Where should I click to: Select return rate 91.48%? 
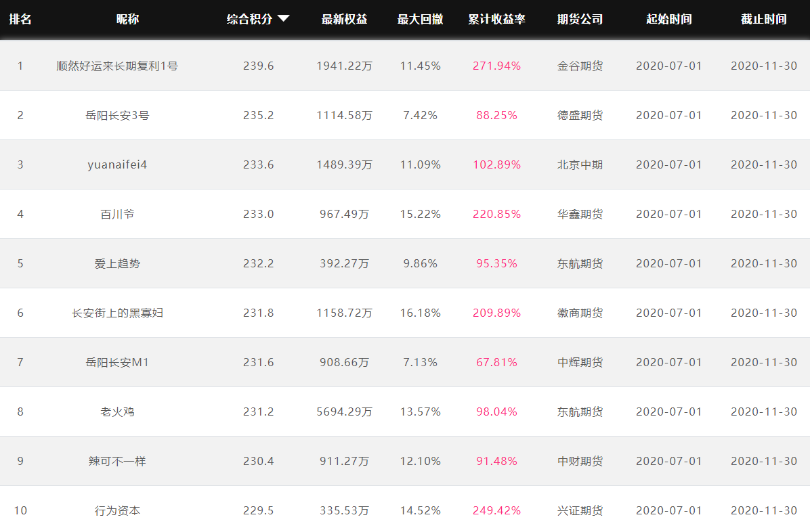click(x=496, y=461)
